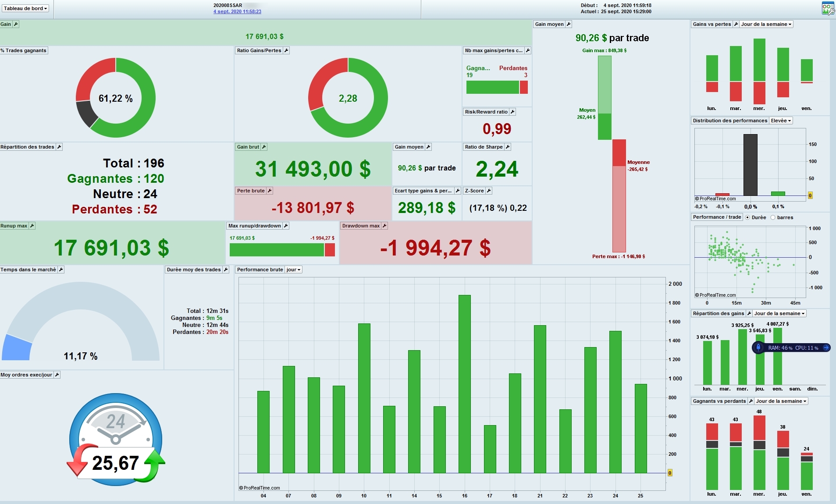
Task: Click the Répartition des trades label
Action: coord(27,147)
